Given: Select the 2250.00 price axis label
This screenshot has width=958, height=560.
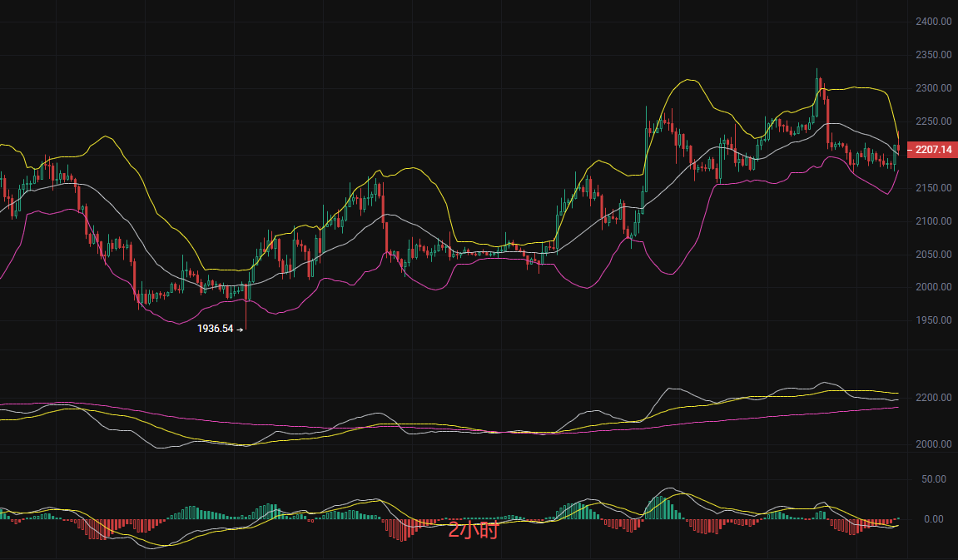Looking at the screenshot, I should click(932, 121).
